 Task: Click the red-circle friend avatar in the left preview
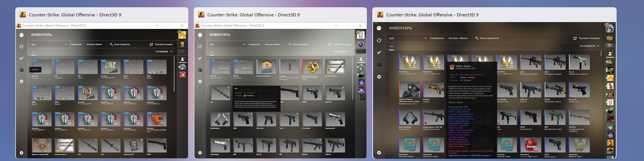point(183,75)
